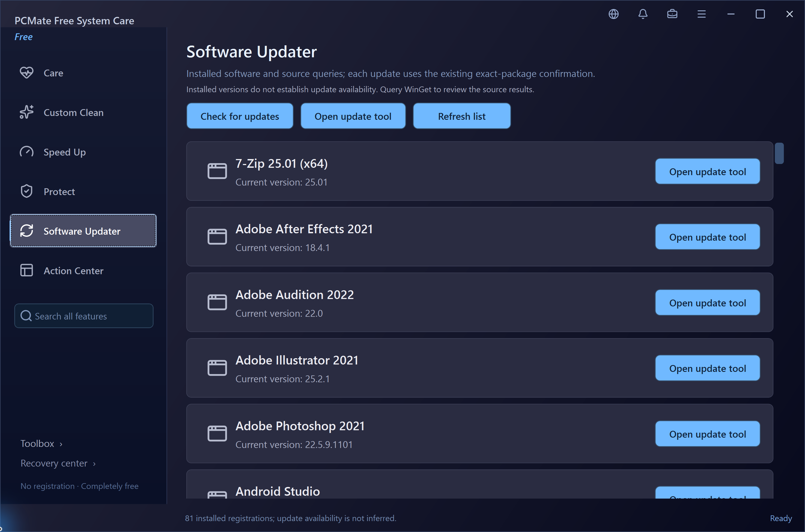Maximize the PCMate window

[760, 14]
